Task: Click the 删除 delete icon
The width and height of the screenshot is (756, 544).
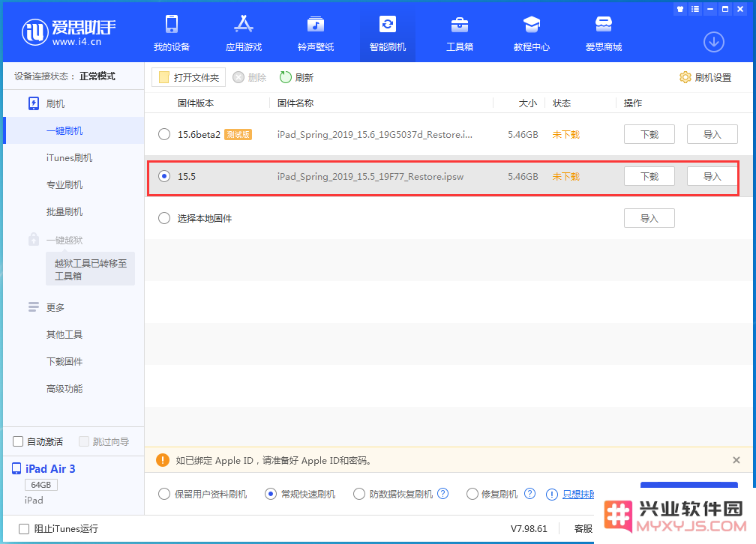Action: pyautogui.click(x=238, y=78)
